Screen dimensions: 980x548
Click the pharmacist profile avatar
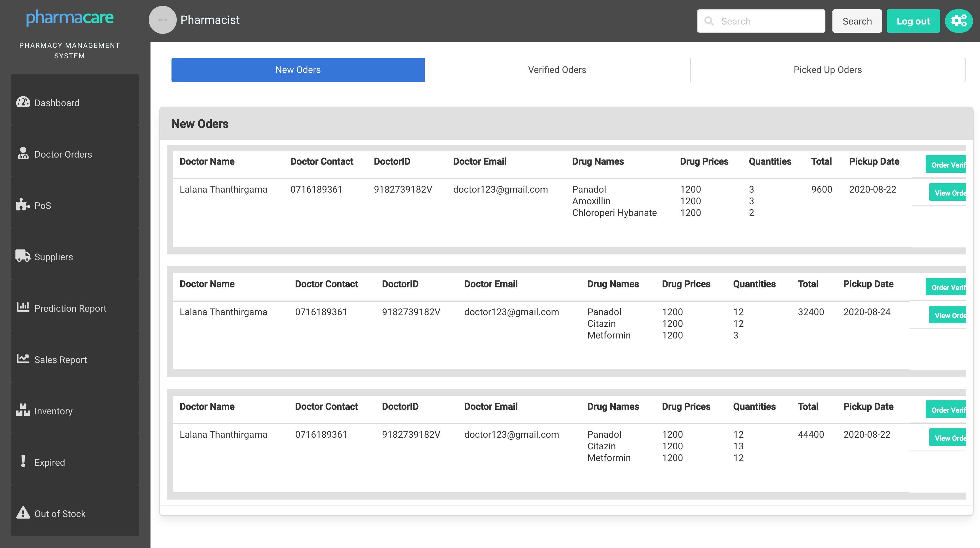[x=162, y=20]
